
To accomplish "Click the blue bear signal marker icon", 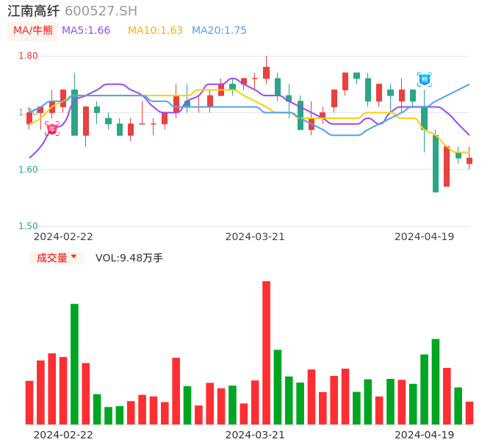I will [425, 79].
